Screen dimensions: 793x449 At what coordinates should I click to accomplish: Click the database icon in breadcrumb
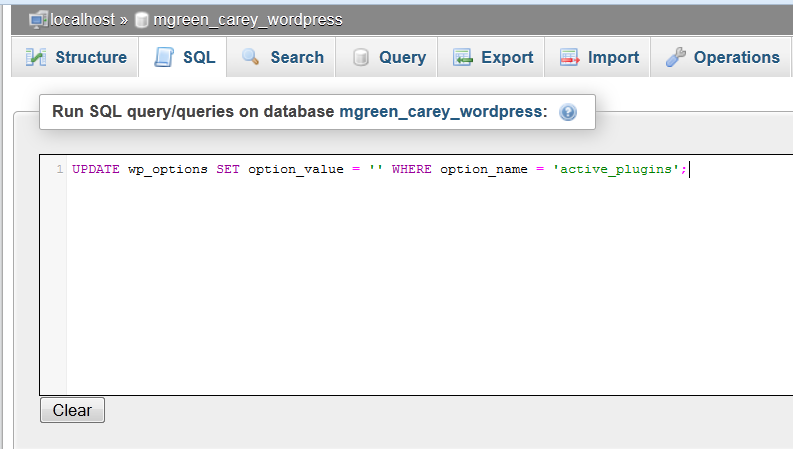[x=141, y=20]
